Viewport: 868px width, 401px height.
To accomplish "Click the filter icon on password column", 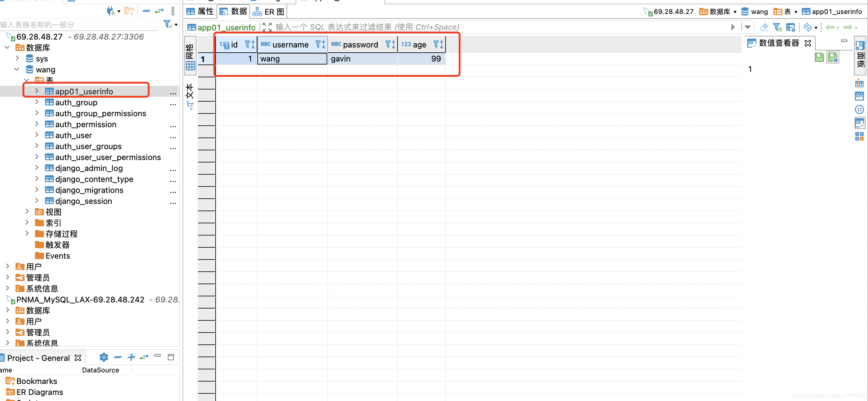I will coord(387,44).
